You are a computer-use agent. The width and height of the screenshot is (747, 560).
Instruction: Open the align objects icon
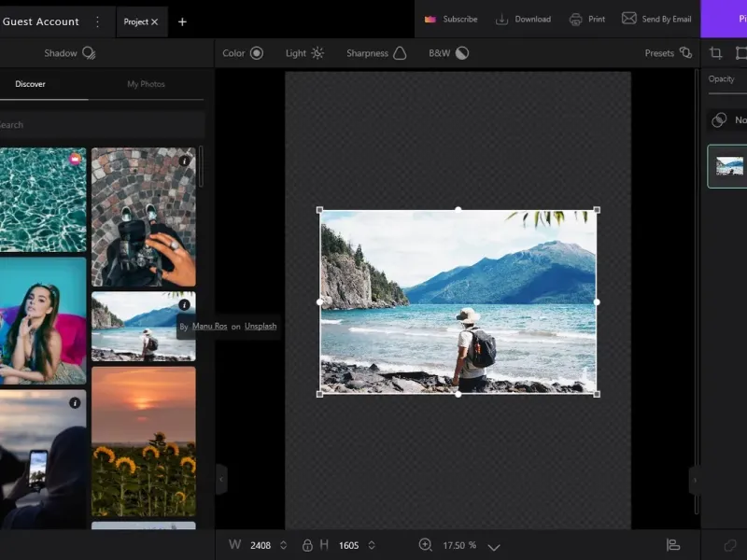(673, 545)
